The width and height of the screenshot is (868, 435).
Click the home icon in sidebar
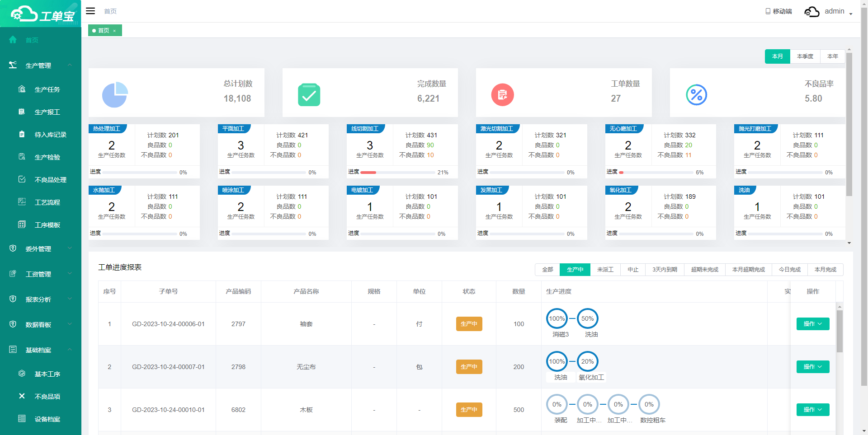pos(13,40)
